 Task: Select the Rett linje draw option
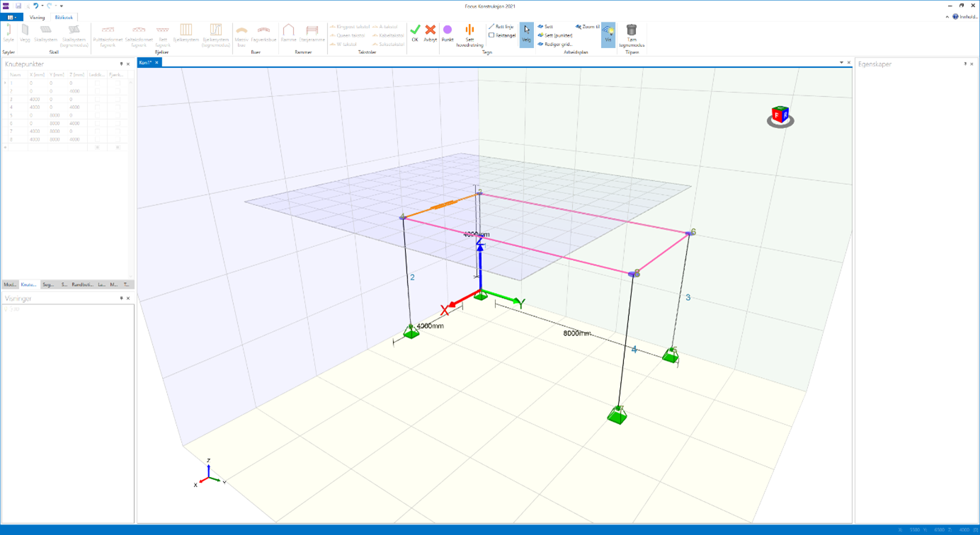coord(501,26)
